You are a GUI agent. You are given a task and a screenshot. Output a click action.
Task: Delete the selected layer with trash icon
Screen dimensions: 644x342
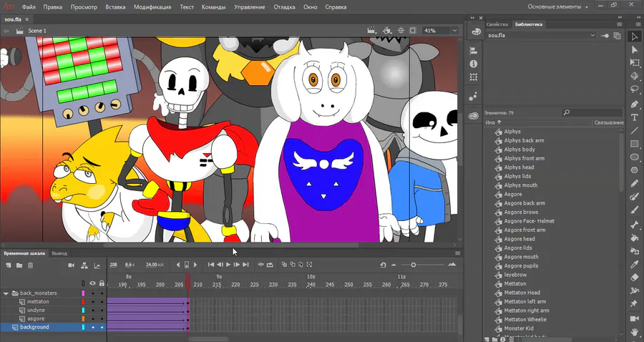point(30,265)
